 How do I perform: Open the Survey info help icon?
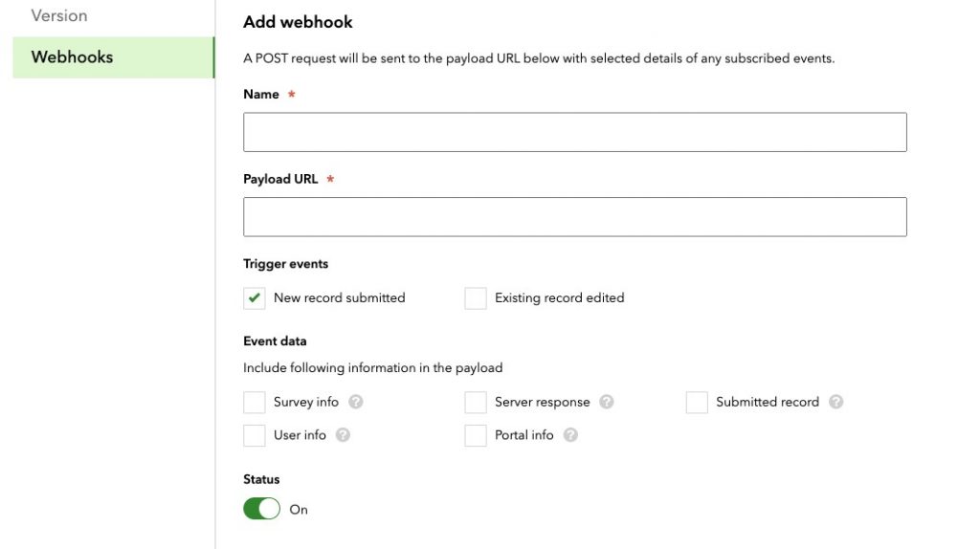(x=356, y=402)
